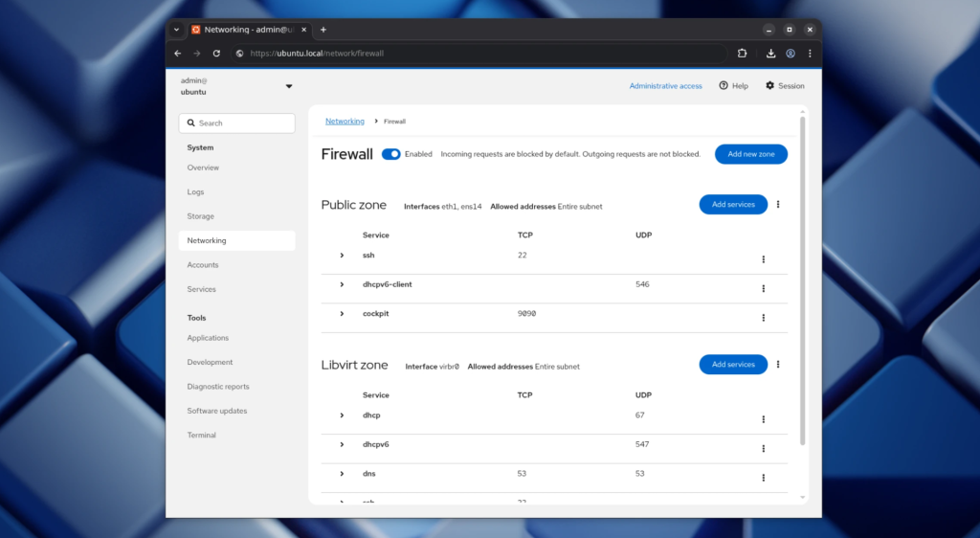Open Session gear menu
This screenshot has width=980, height=538.
pos(785,86)
